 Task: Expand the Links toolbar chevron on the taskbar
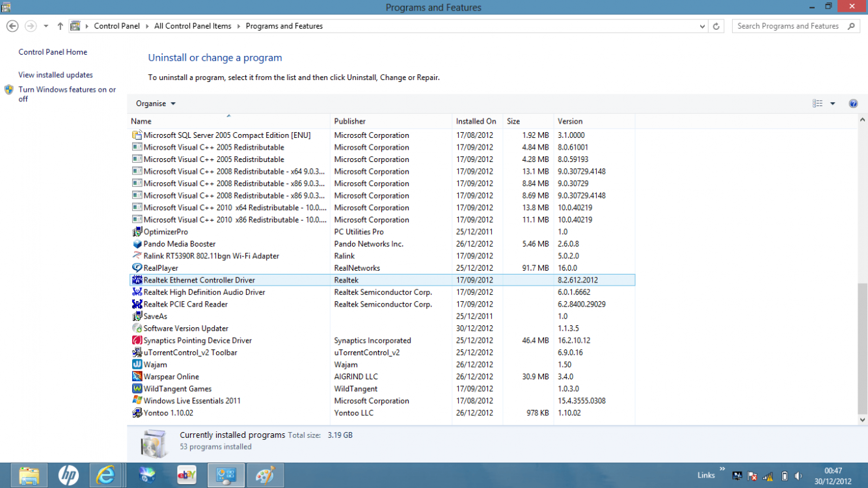click(722, 468)
